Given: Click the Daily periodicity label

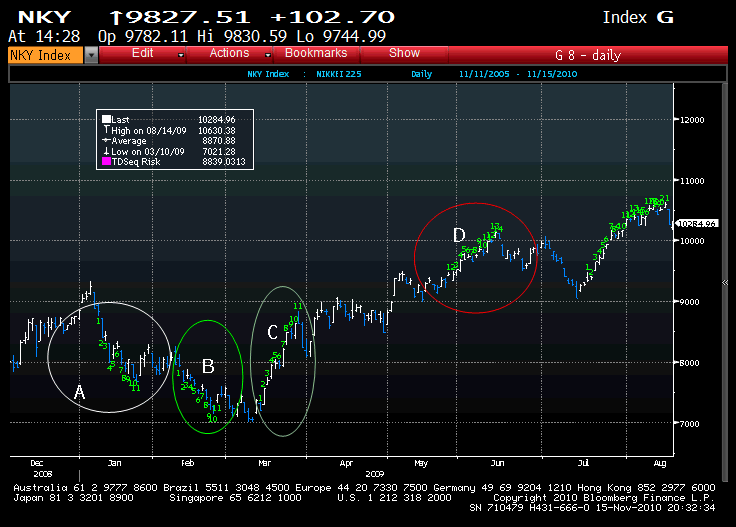Looking at the screenshot, I should coord(422,74).
